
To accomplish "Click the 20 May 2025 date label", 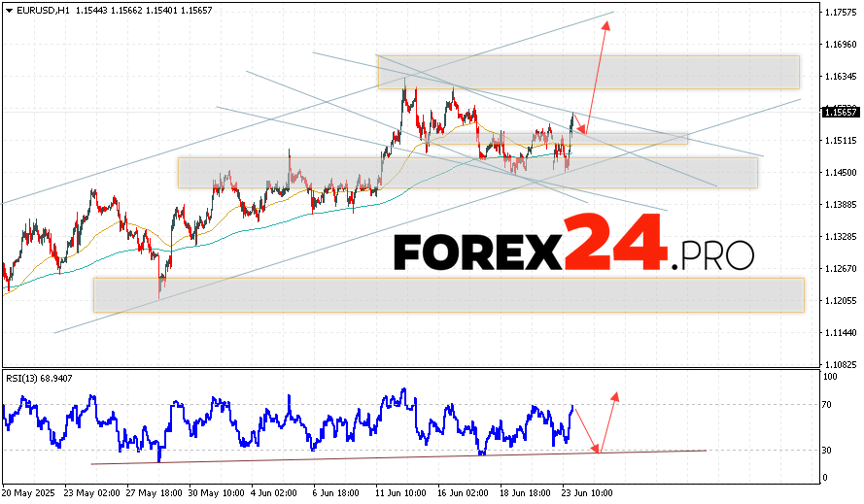I will pyautogui.click(x=28, y=493).
